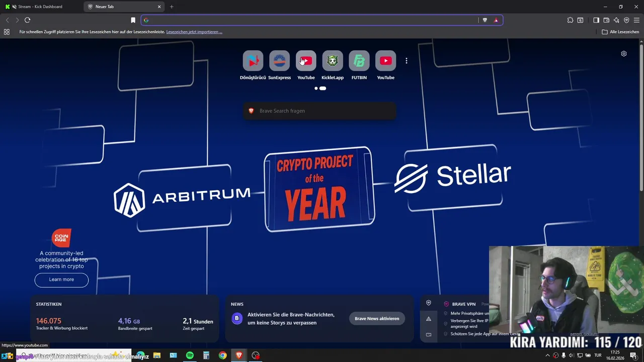
Task: Go back to the previous page
Action: [x=7, y=20]
